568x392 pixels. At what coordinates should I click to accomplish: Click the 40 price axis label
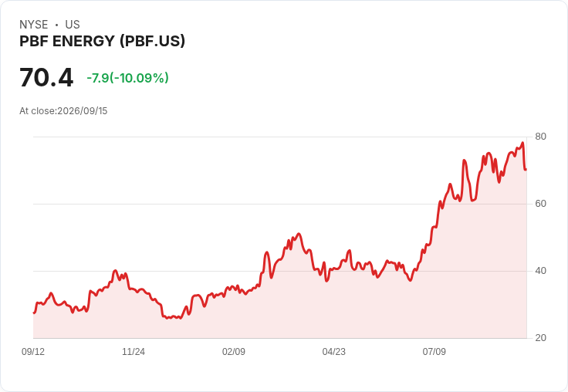click(x=540, y=271)
